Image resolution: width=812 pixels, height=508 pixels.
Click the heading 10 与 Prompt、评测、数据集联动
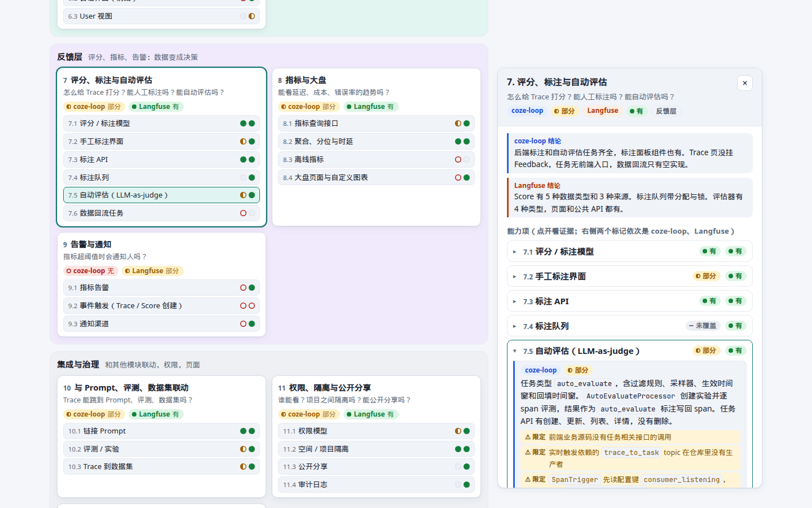(126, 388)
